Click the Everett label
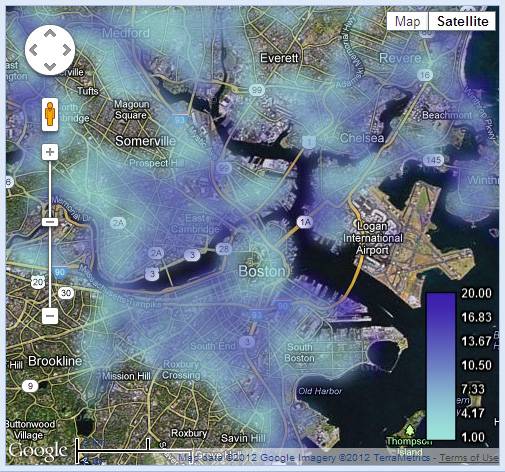Viewport: 505px width, 472px height. point(279,58)
